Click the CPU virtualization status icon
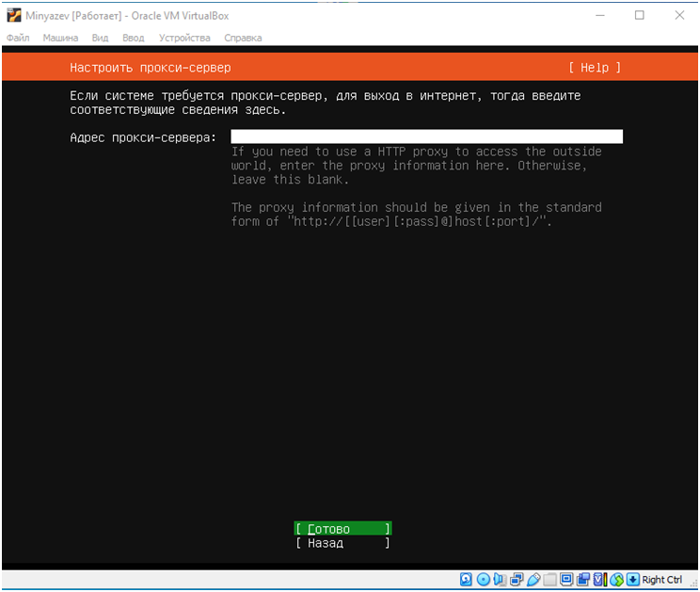Image resolution: width=700 pixels, height=592 pixels. point(599,580)
